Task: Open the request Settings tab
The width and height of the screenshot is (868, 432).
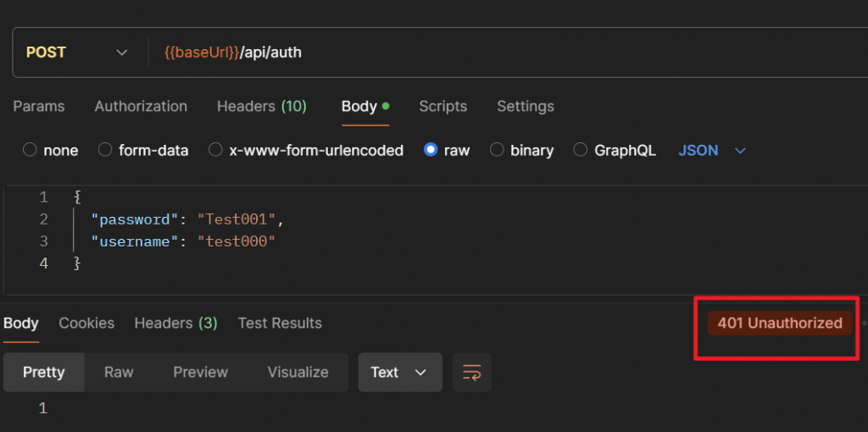Action: coord(525,106)
